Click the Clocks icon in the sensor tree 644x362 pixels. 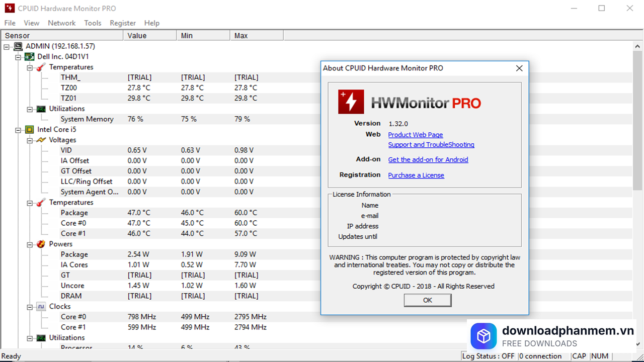[x=41, y=306]
